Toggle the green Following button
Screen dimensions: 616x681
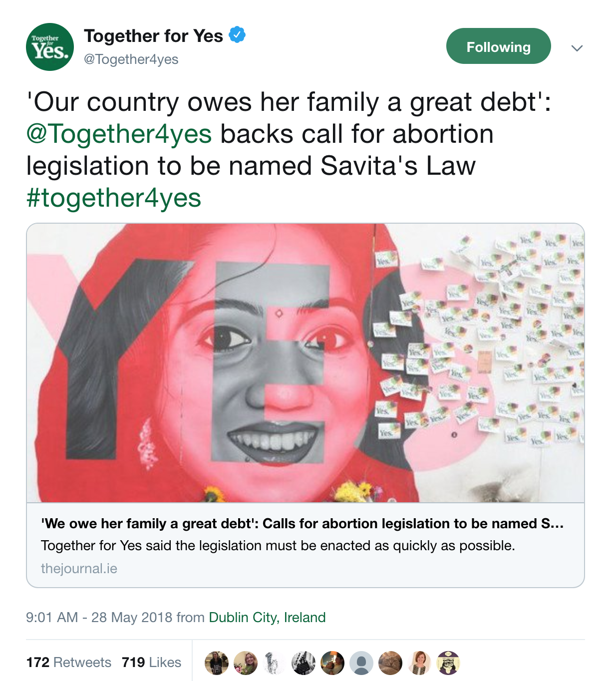(498, 46)
